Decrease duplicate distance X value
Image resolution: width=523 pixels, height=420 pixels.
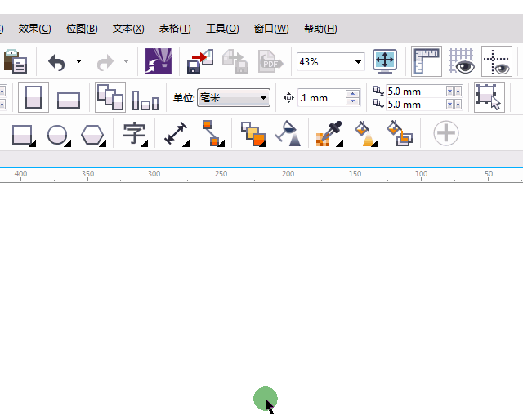450,91
